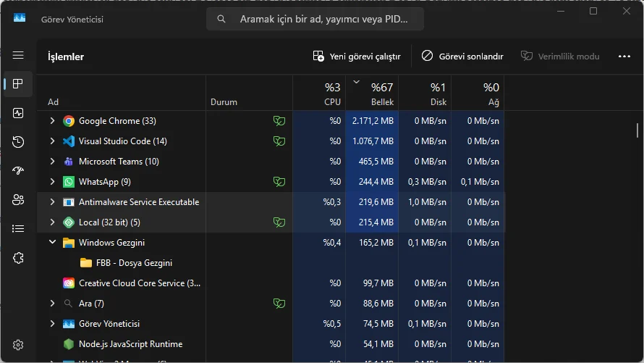Click the vertical scrollbar thumb
The image size is (644, 363).
click(x=637, y=130)
